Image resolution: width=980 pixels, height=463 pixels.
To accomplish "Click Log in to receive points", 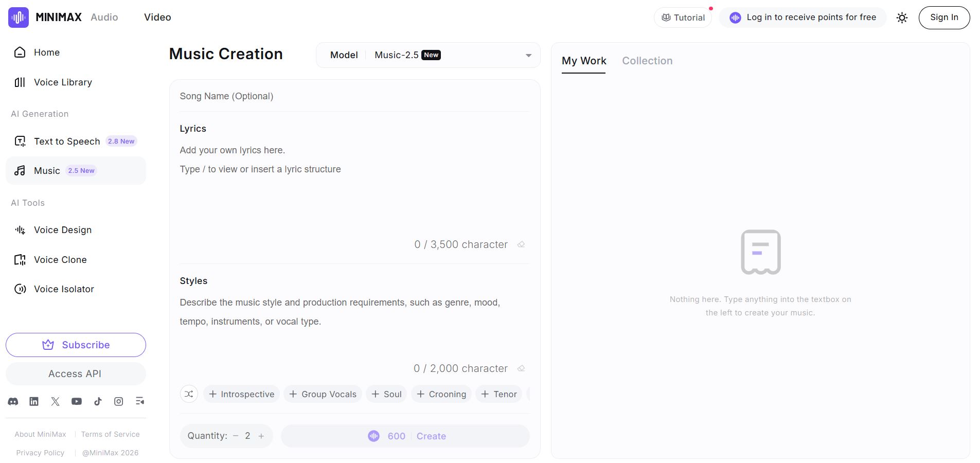I will click(x=803, y=17).
